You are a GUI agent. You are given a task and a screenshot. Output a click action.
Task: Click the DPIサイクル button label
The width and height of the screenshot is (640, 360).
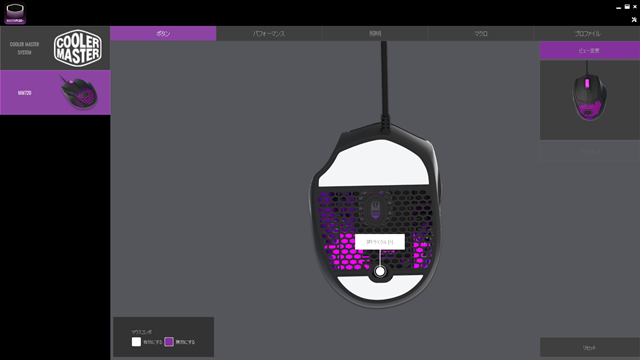coord(380,242)
